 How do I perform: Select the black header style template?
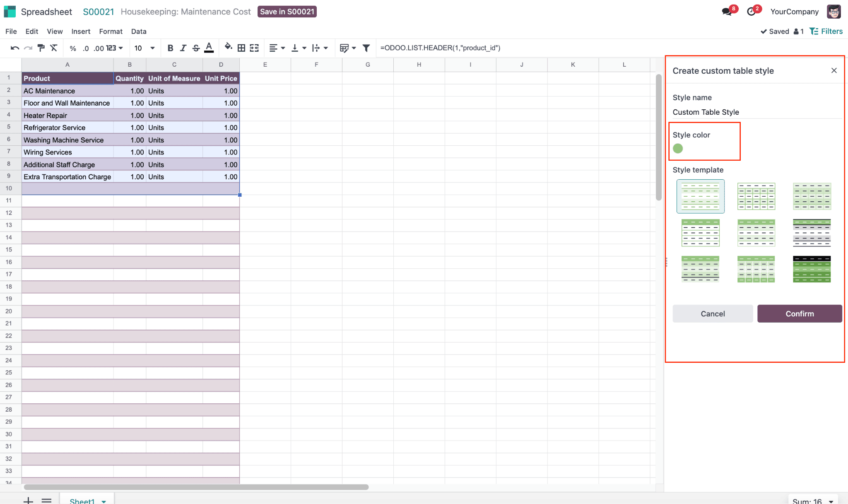[x=812, y=269]
